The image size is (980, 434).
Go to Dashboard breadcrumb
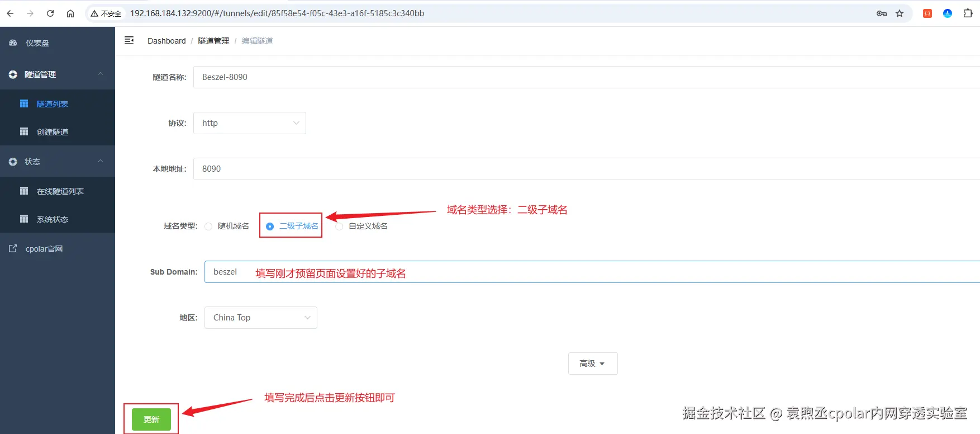[166, 41]
